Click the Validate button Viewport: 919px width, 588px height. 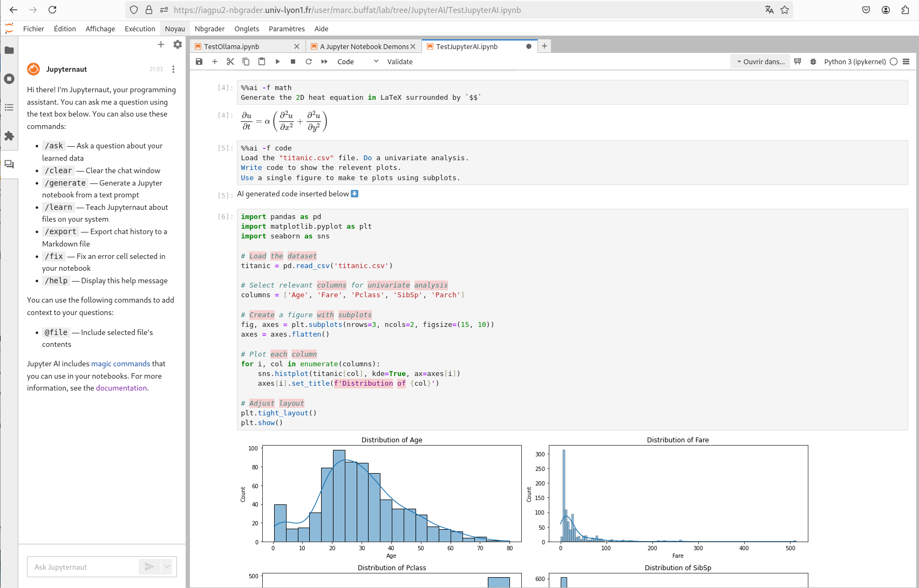pos(400,61)
